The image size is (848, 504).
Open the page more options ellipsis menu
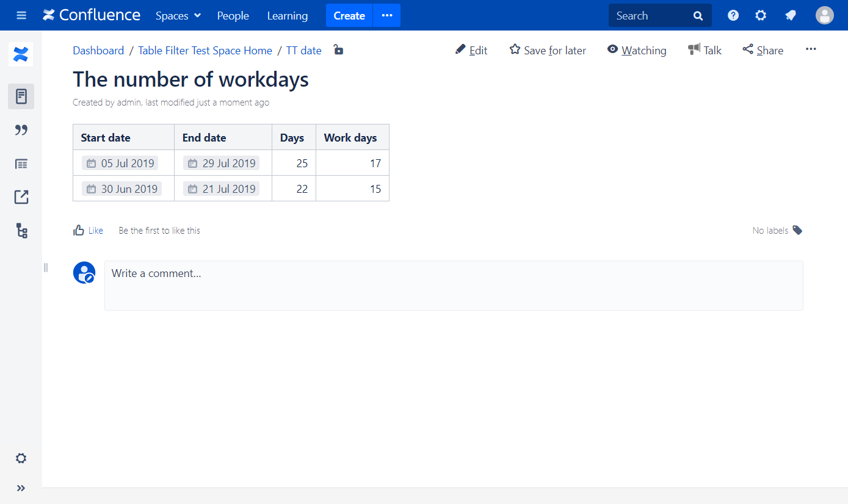coord(811,49)
